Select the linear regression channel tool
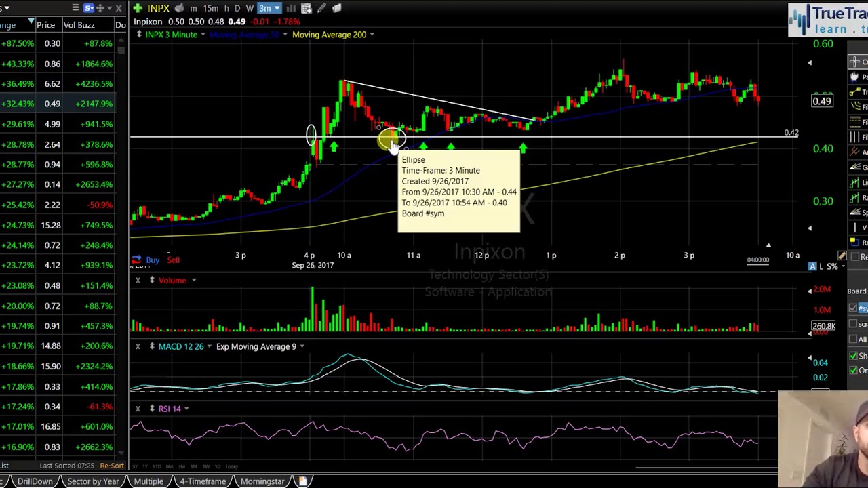 (x=855, y=182)
